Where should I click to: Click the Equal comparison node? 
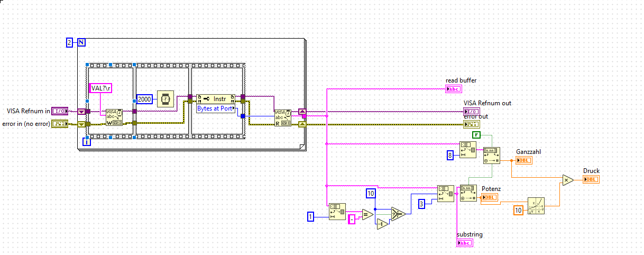coord(367,214)
